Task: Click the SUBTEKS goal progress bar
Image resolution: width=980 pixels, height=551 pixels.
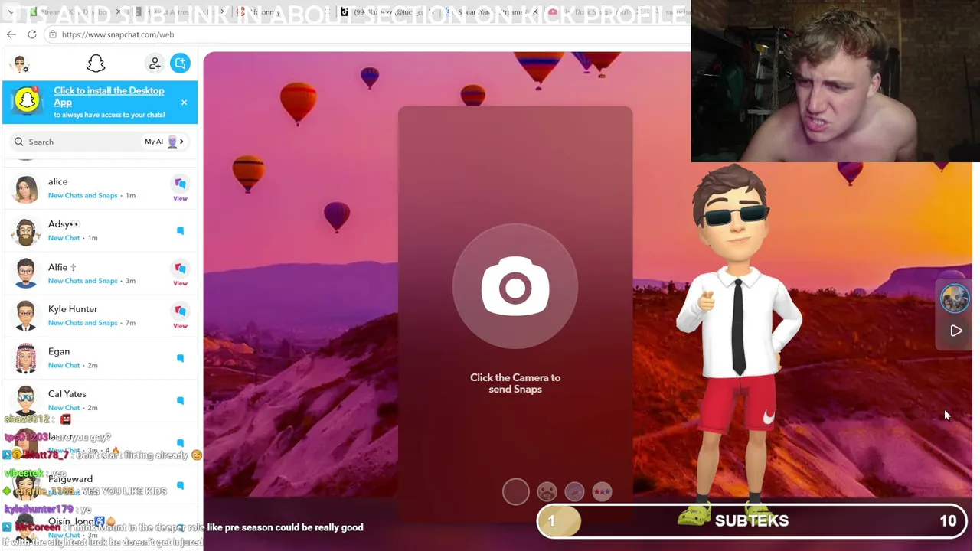Action: coord(753,521)
